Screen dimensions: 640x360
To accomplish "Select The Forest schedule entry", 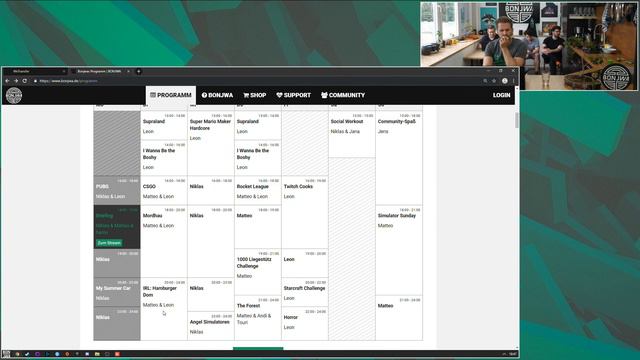I will pos(258,318).
